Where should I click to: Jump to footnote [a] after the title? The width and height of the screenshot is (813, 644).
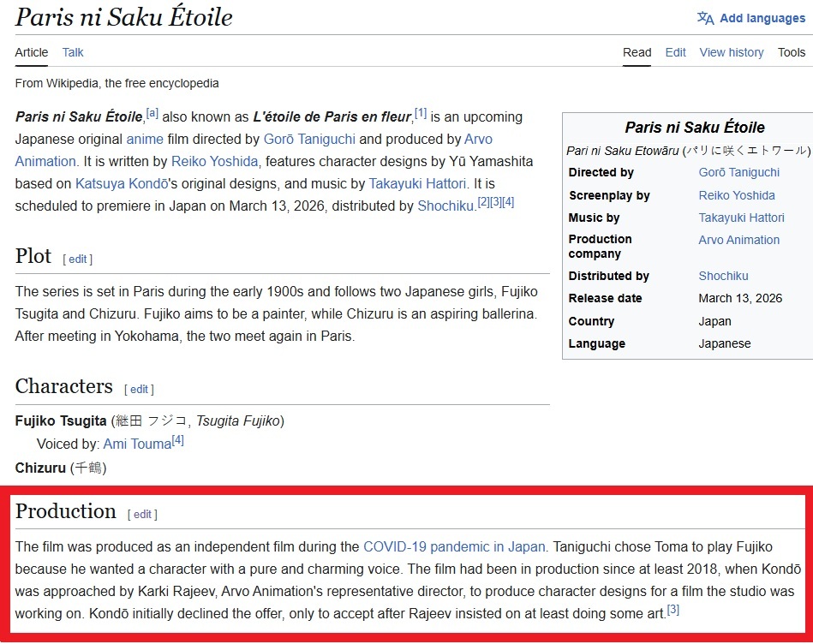(152, 113)
